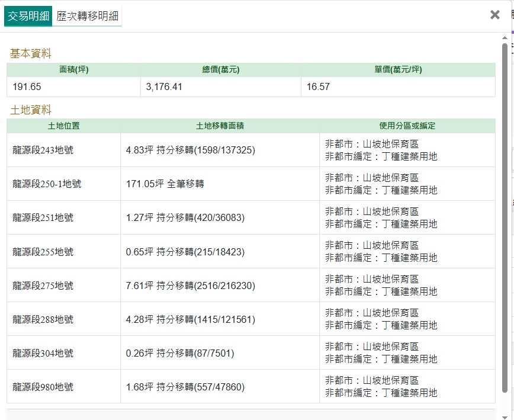Viewport: 514px width, 420px height.
Task: Switch to the 歷次轉移明細 tab
Action: point(87,16)
